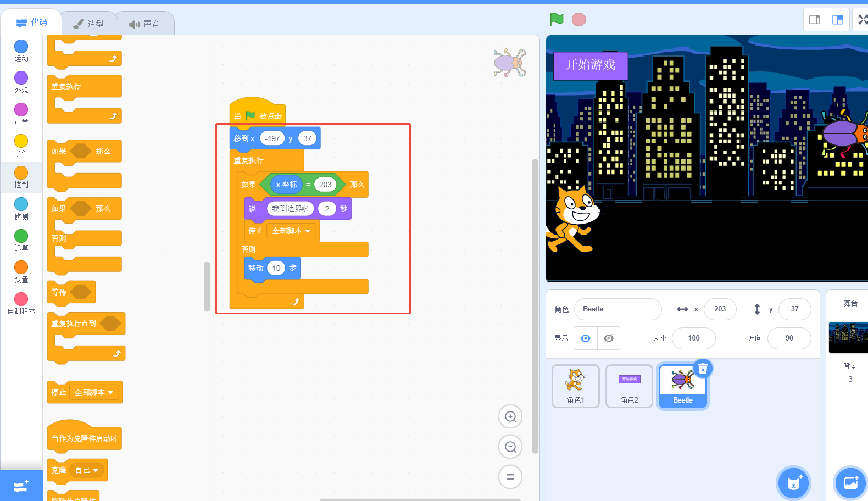Edit the seconds value 2 in say block

pyautogui.click(x=327, y=209)
